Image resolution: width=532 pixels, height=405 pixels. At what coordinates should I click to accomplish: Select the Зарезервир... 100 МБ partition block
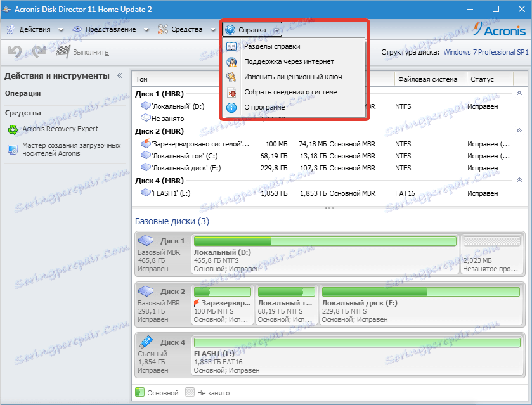click(x=222, y=305)
